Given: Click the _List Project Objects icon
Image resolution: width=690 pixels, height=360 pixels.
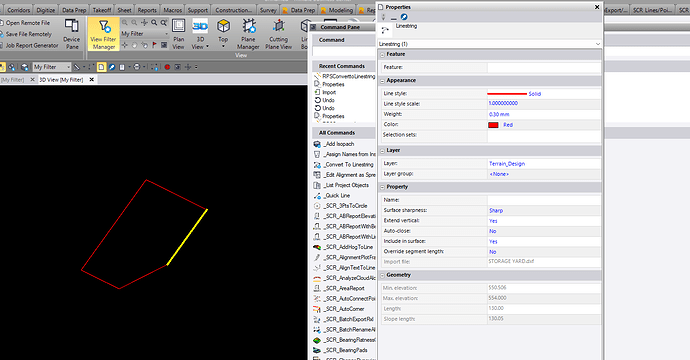Looking at the screenshot, I should click(x=317, y=185).
